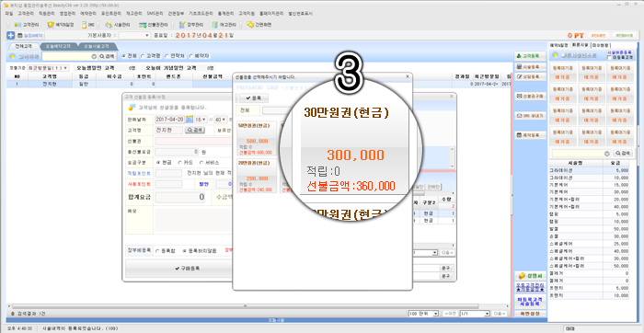Click the 구매등록 button
The width and height of the screenshot is (644, 333).
pos(179,268)
